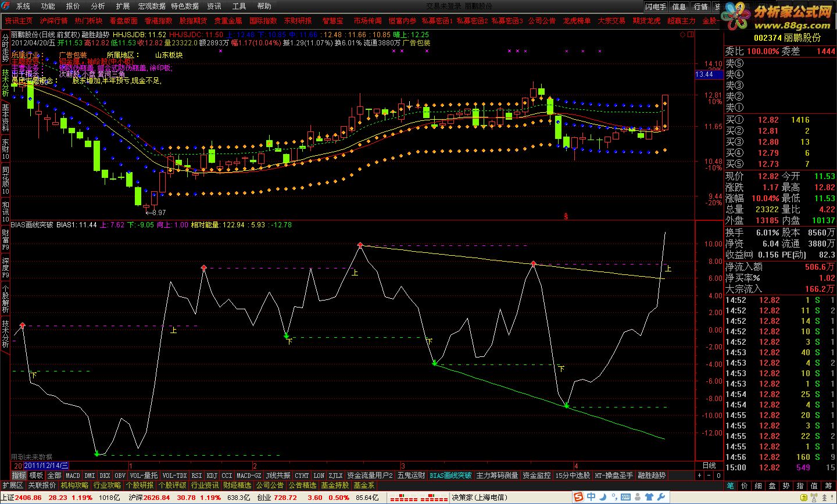Image resolution: width=837 pixels, height=504 pixels.
Task: Open 同花顺10 side tab
Action: coord(5,180)
